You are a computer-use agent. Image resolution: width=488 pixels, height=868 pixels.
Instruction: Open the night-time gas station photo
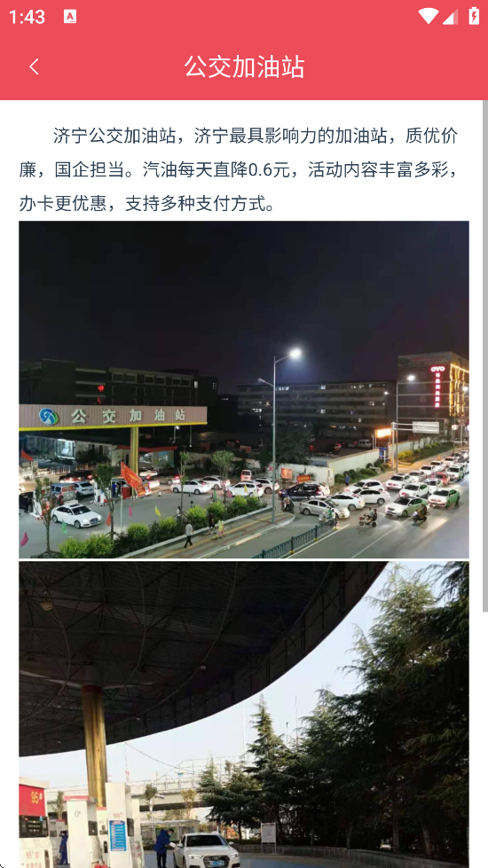pyautogui.click(x=244, y=389)
